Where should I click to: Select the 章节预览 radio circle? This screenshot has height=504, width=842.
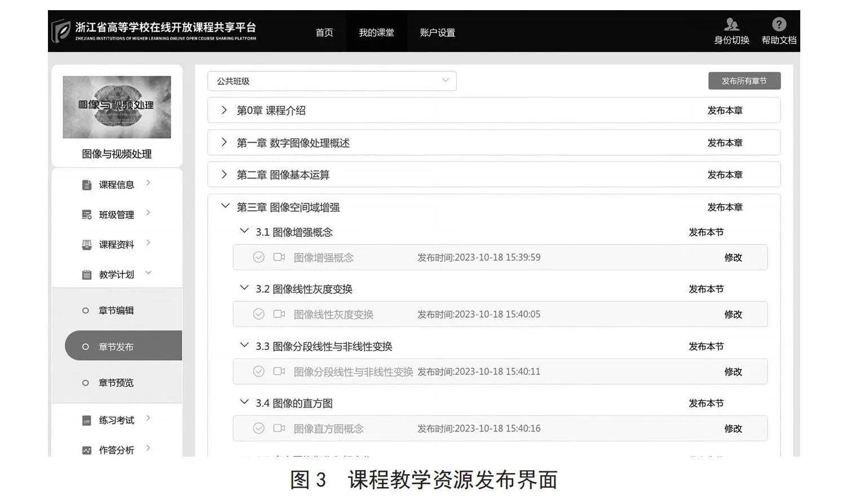click(x=86, y=383)
